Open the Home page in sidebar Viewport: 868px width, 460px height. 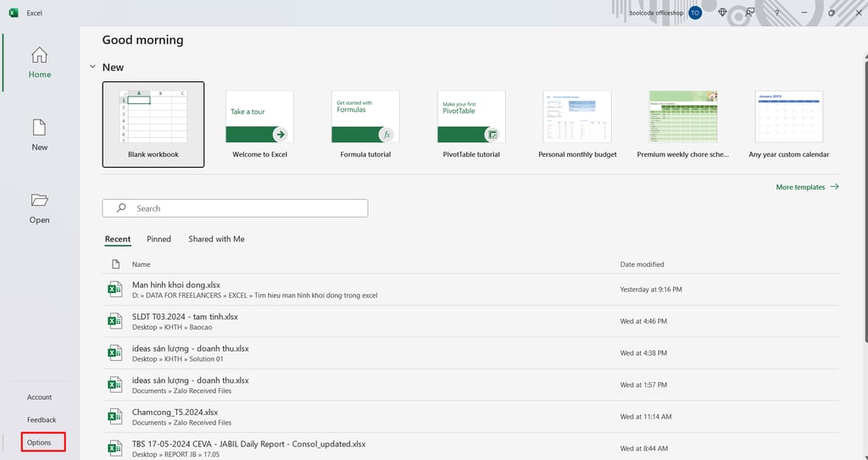(39, 63)
